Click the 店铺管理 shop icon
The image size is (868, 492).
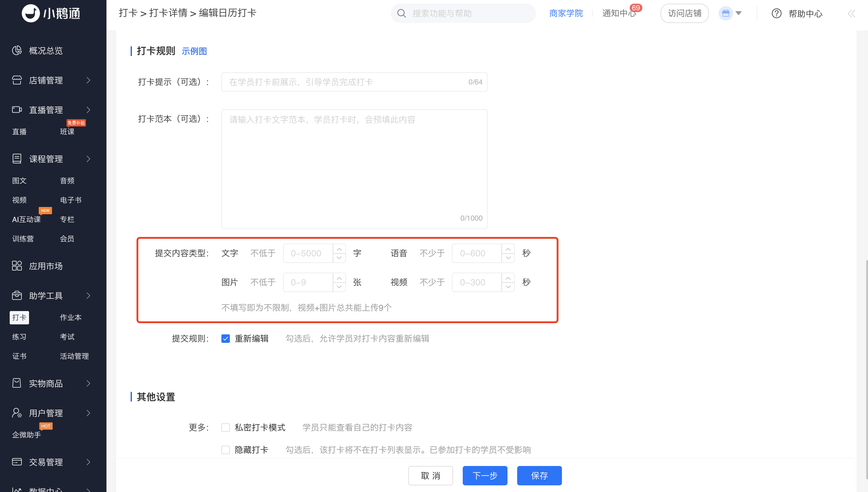pos(17,80)
